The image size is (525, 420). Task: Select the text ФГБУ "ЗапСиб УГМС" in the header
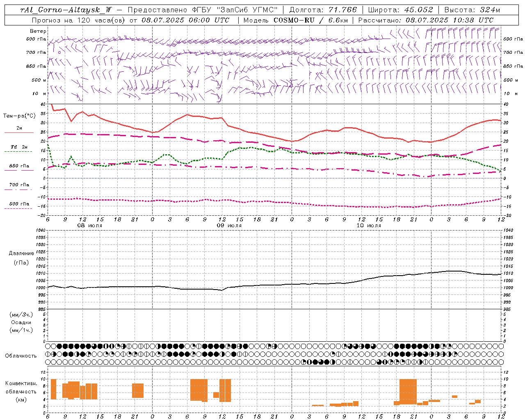click(236, 10)
